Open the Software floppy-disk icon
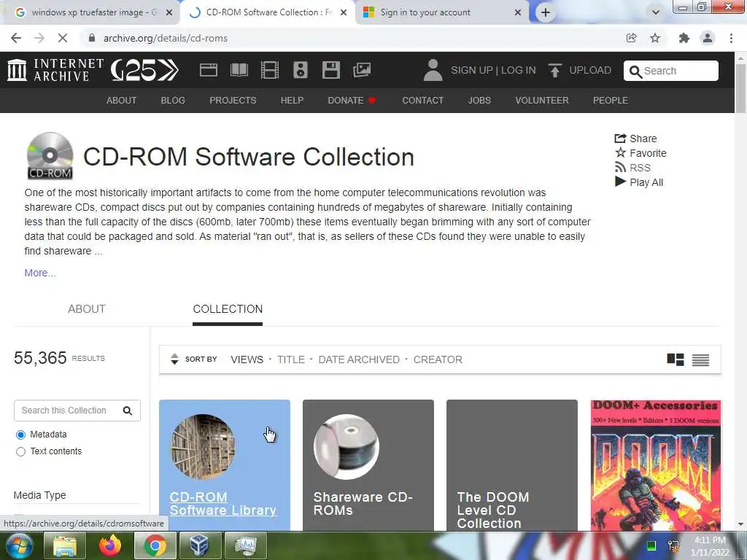 (x=330, y=70)
